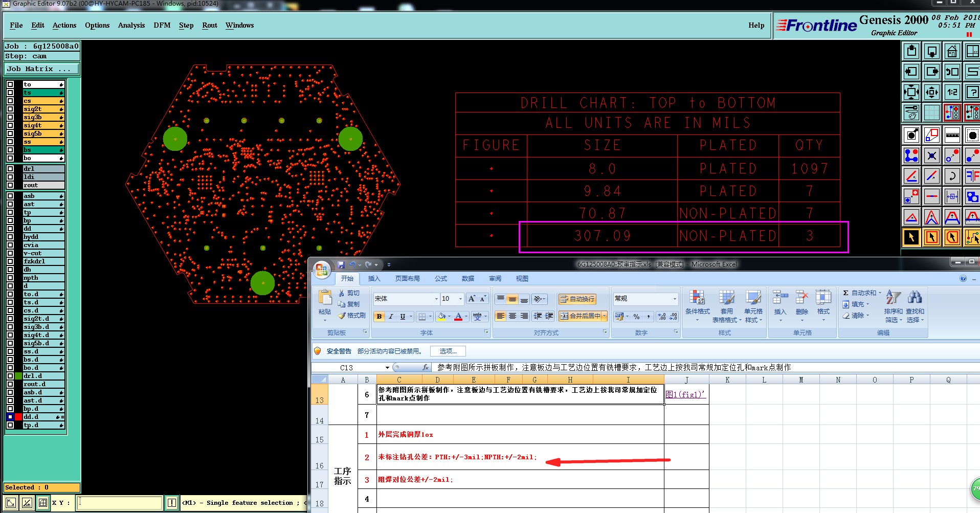
Task: Click the Genesis Help button
Action: 756,25
